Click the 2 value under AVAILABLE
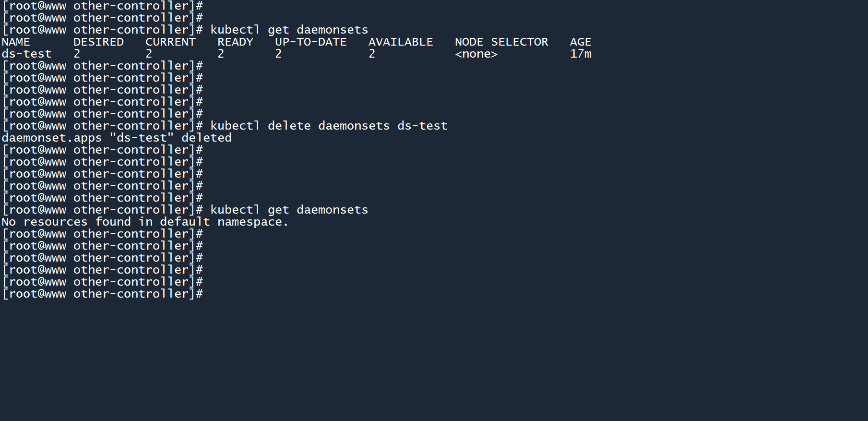 372,54
